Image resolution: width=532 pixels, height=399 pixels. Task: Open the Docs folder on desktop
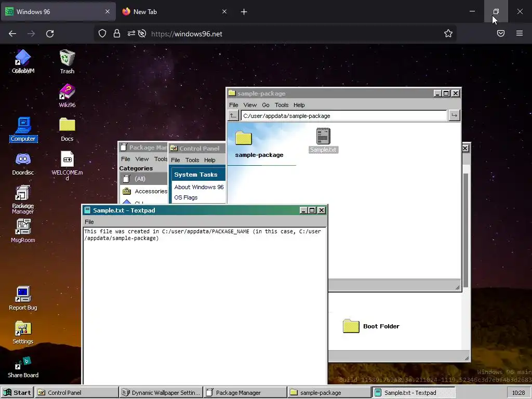(67, 129)
